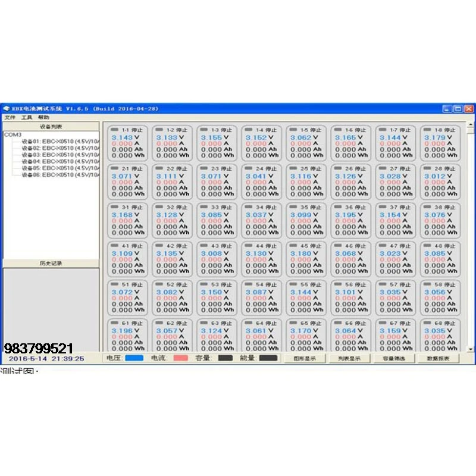Click the 3.143 V reading in channel 1-1
Screen dimensions: 476x476
pos(125,137)
